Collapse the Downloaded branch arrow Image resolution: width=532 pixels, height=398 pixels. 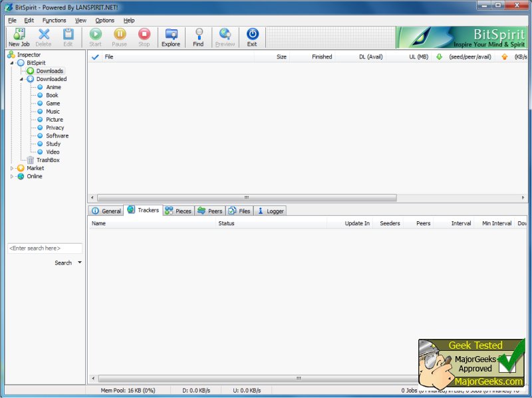point(21,79)
